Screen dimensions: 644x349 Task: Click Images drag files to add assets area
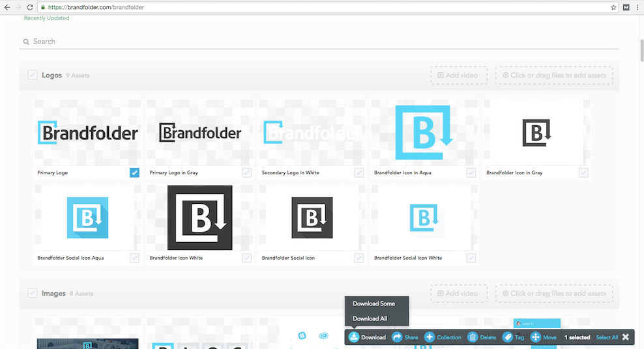pyautogui.click(x=554, y=294)
